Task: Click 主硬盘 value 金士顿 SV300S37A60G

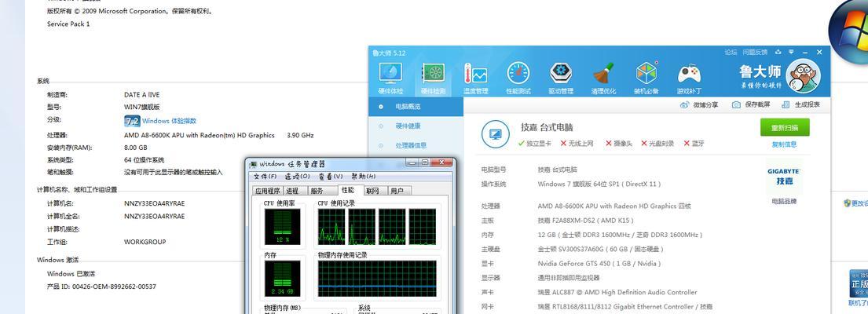Action: [601, 249]
